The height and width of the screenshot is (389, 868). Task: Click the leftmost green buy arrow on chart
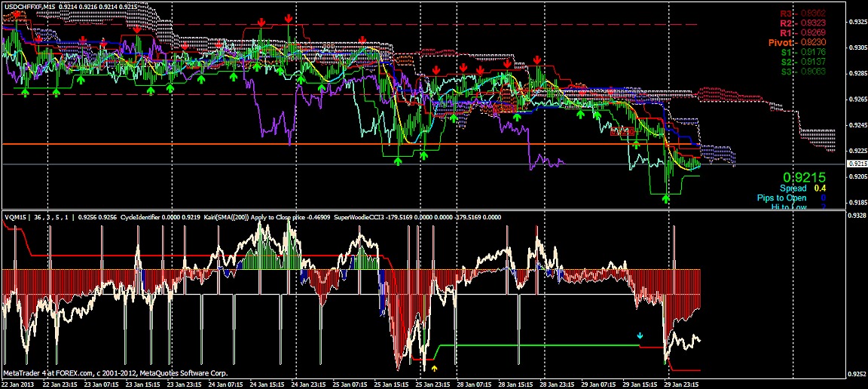25,92
